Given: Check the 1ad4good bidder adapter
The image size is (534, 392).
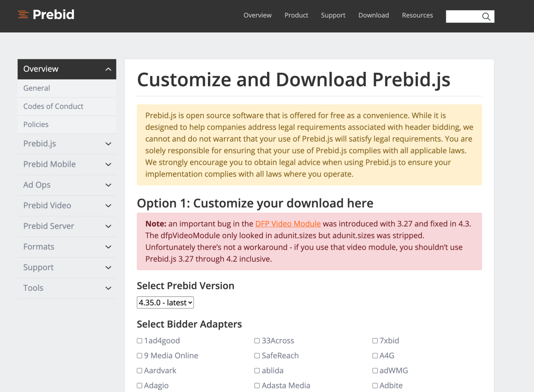Looking at the screenshot, I should tap(139, 341).
